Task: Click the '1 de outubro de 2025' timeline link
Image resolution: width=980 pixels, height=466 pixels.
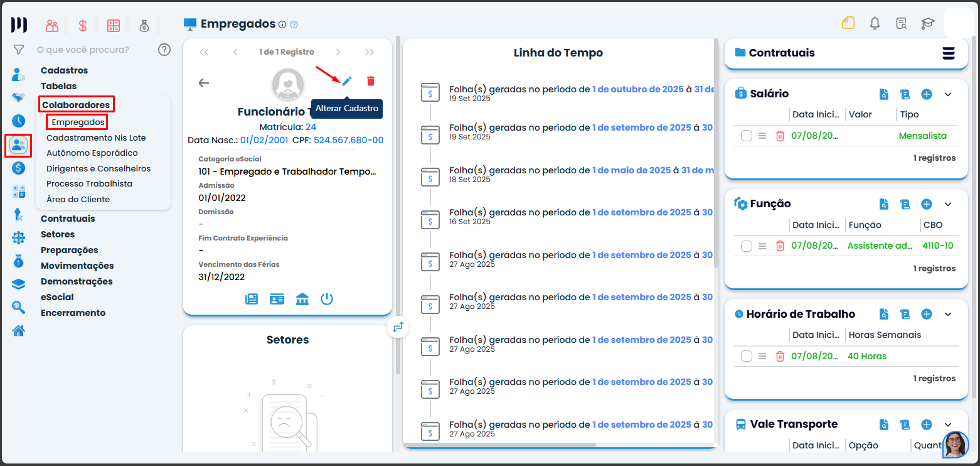Action: (638, 89)
